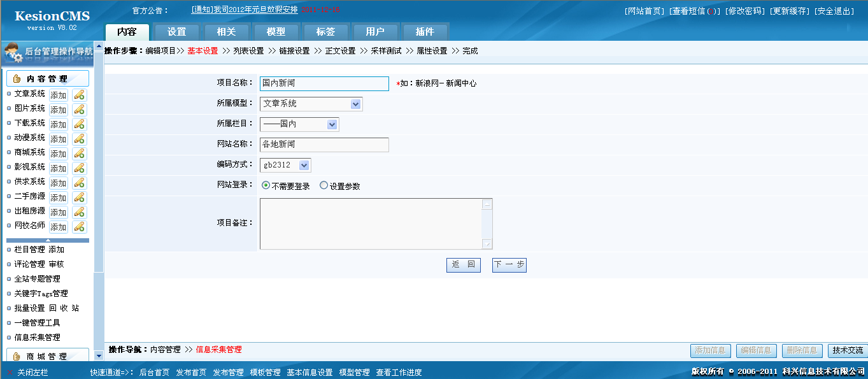Click the 后台管理操作导航 gear icon
The height and width of the screenshot is (379, 868).
(13, 54)
